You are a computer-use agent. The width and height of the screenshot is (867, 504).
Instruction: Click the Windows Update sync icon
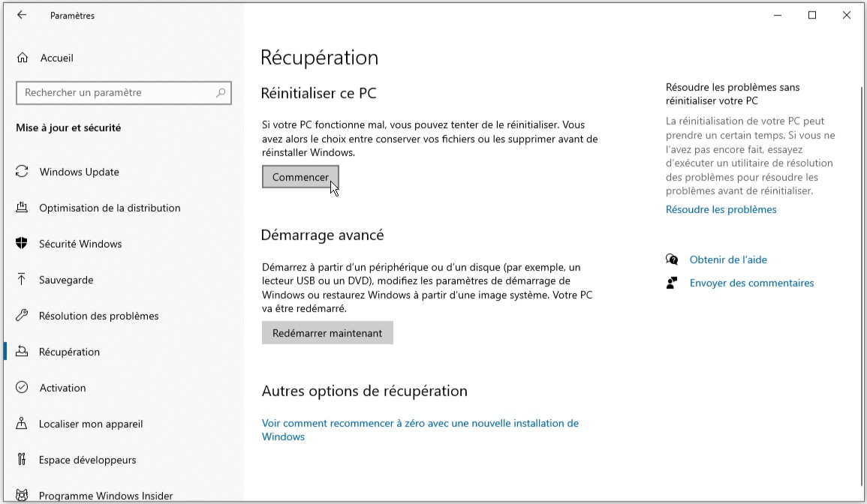[x=23, y=172]
